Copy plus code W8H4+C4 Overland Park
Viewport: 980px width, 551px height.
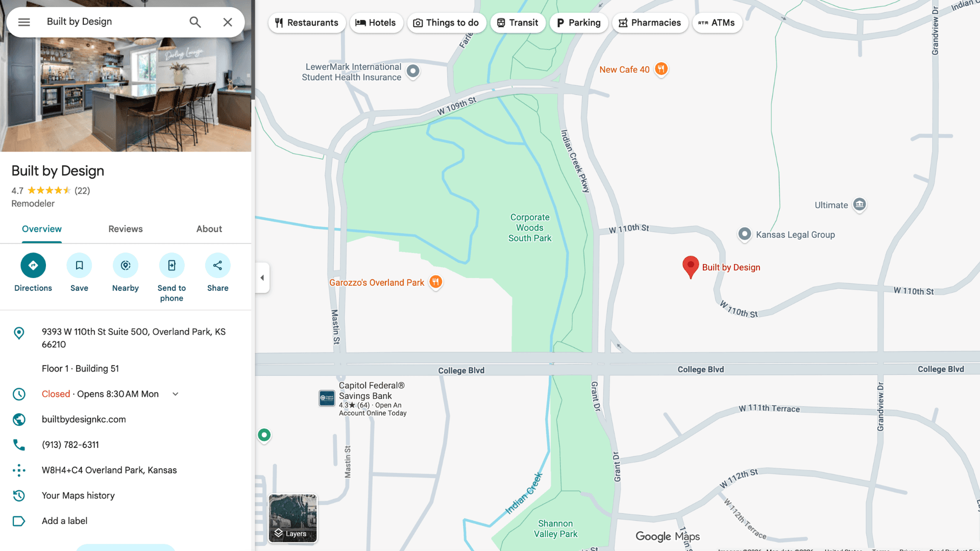109,470
